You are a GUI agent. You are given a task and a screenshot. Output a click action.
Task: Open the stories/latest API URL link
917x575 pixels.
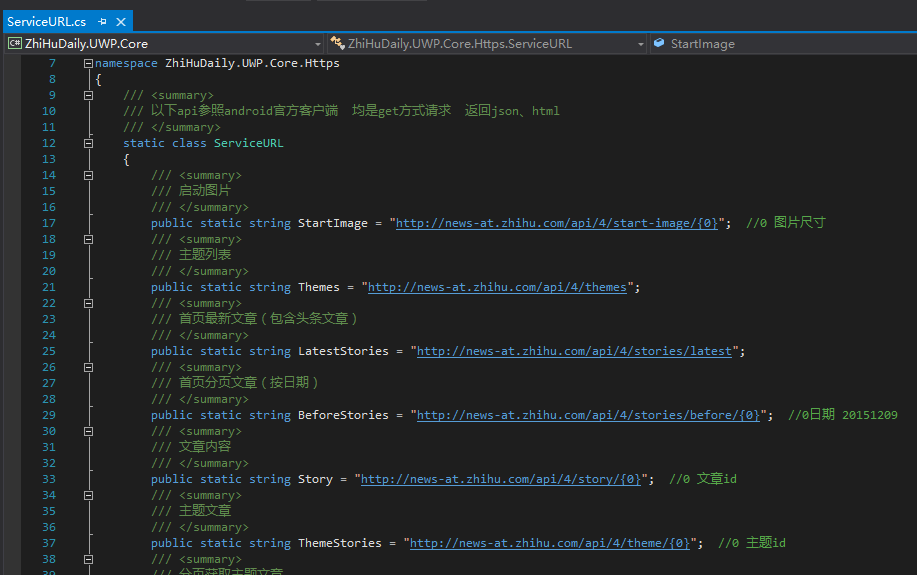coord(575,351)
